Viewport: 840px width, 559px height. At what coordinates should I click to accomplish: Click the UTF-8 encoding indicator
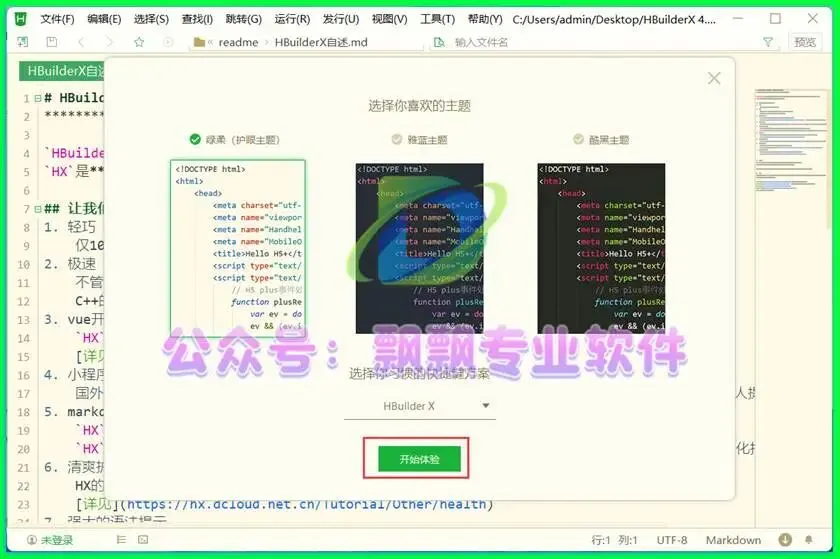pyautogui.click(x=672, y=540)
